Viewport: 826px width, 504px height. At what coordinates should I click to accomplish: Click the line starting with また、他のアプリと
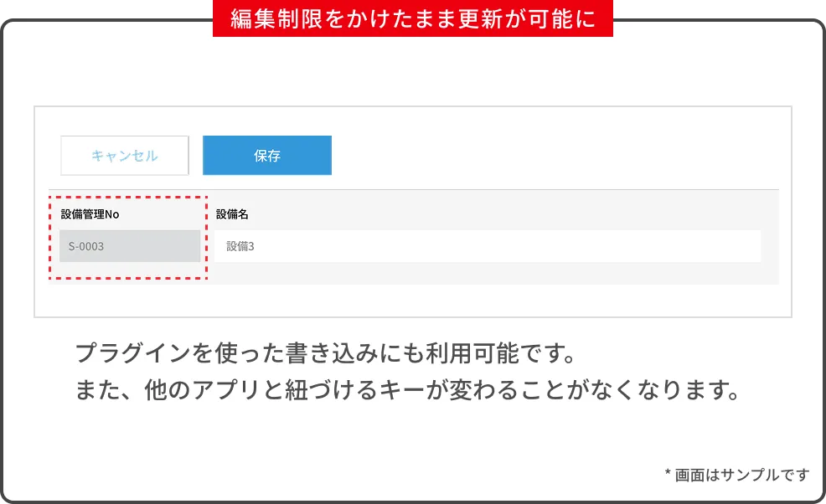407,390
